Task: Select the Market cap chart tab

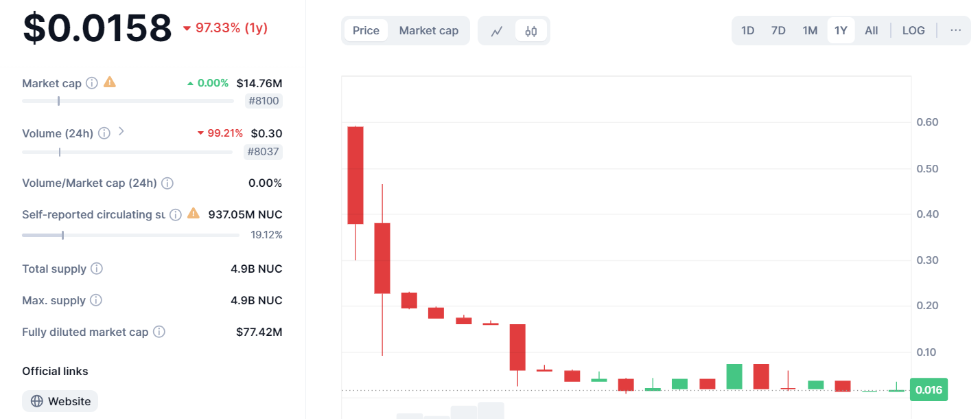Action: click(429, 31)
